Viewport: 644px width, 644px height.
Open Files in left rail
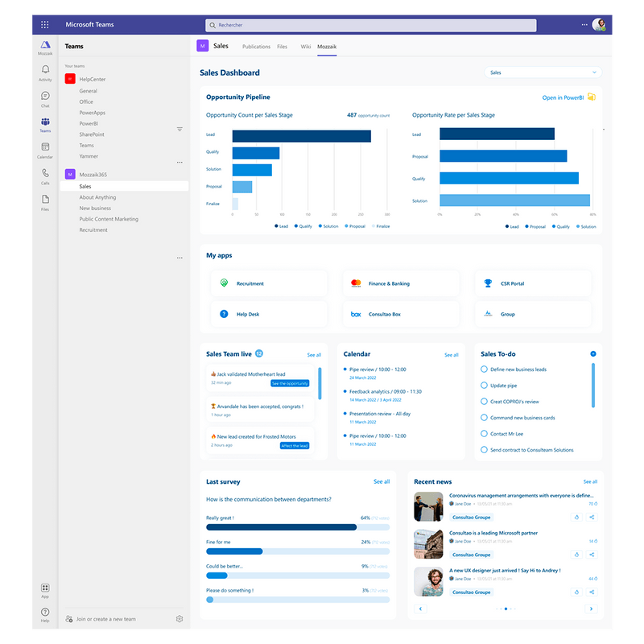pyautogui.click(x=45, y=200)
